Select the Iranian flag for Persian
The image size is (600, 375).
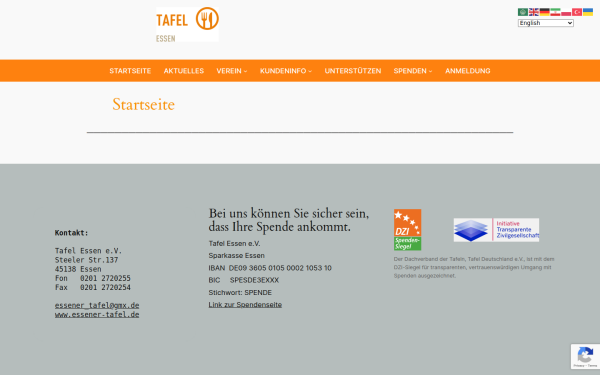coord(555,12)
